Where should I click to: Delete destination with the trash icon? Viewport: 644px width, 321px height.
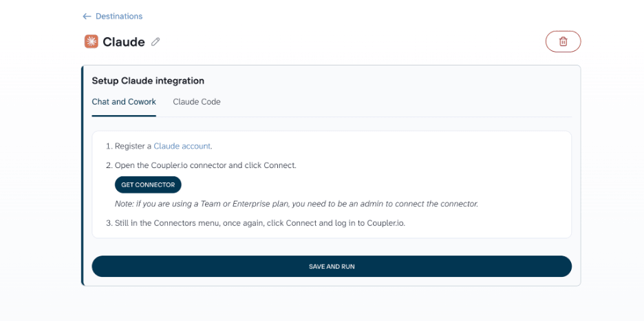pos(563,41)
